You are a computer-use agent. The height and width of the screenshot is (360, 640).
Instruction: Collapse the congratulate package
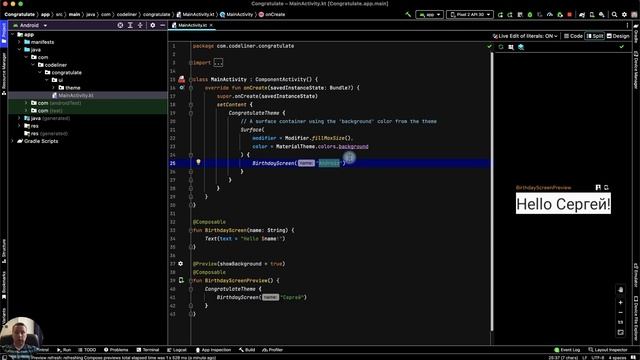[x=40, y=73]
